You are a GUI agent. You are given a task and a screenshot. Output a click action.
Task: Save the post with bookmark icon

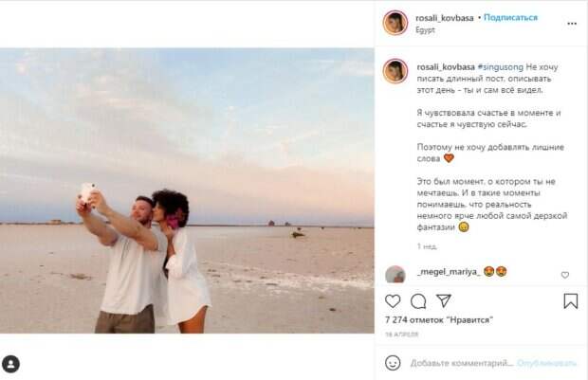point(570,301)
